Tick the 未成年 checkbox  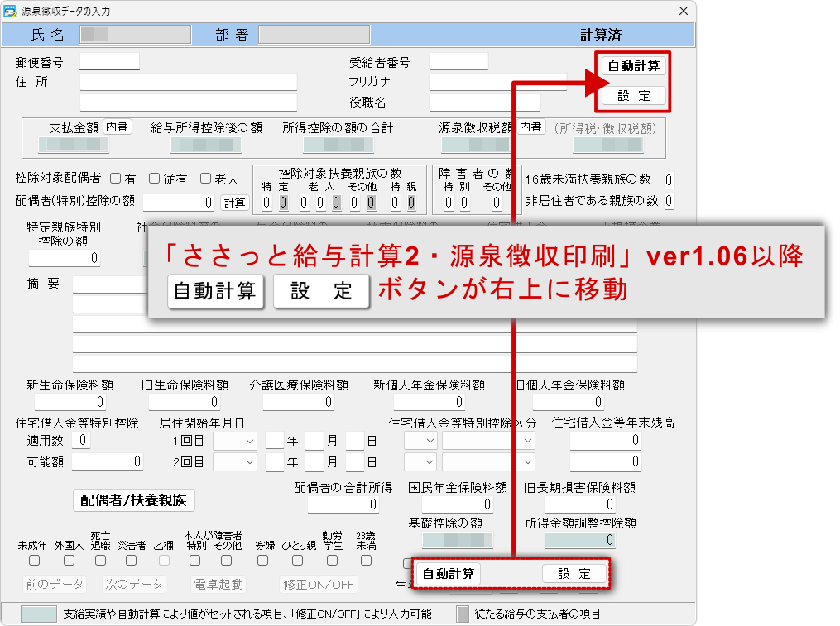click(x=34, y=561)
